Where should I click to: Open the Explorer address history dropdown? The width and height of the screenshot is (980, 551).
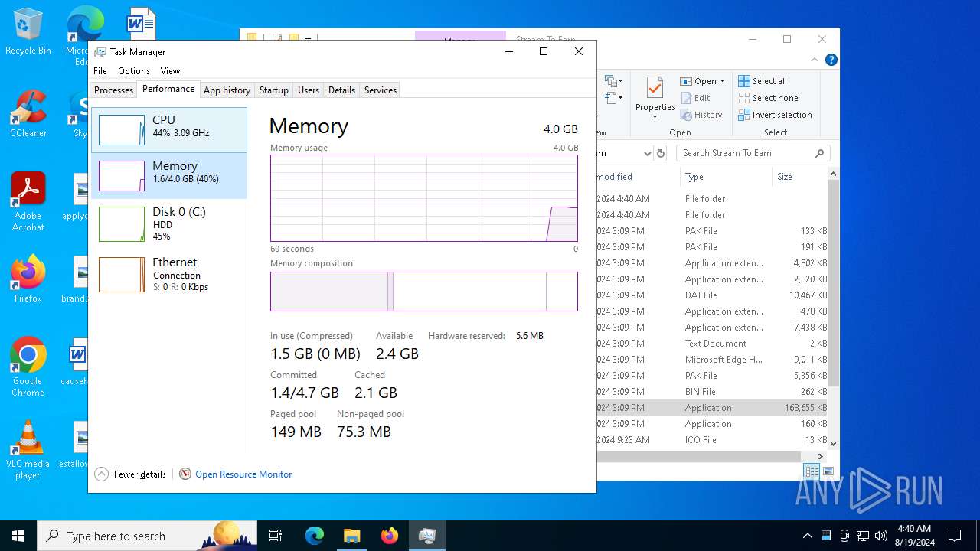pos(648,153)
